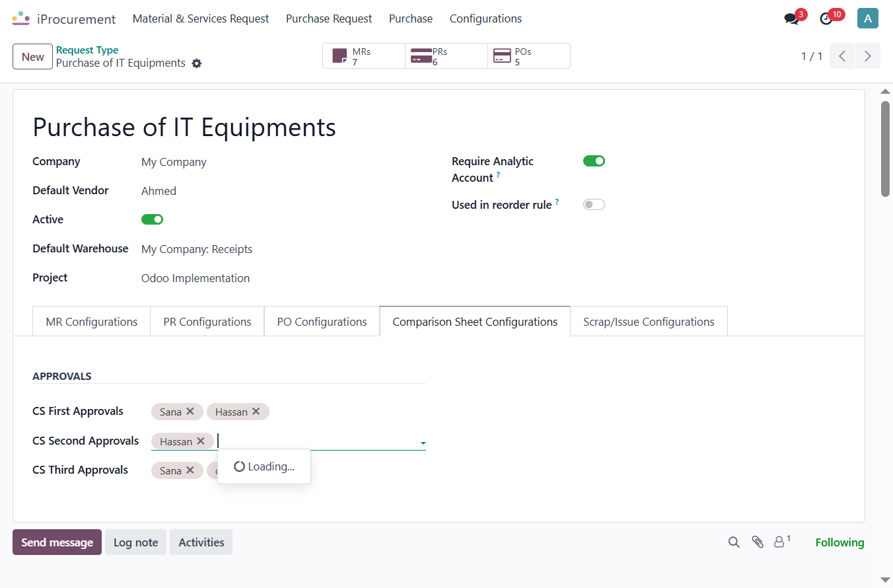The image size is (893, 588).
Task: Click the Activities button
Action: [201, 542]
